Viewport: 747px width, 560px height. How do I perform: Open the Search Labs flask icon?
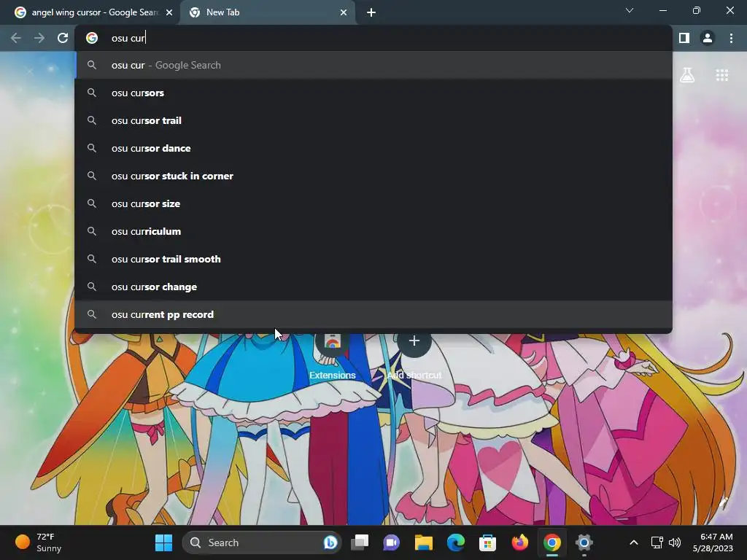pyautogui.click(x=687, y=75)
